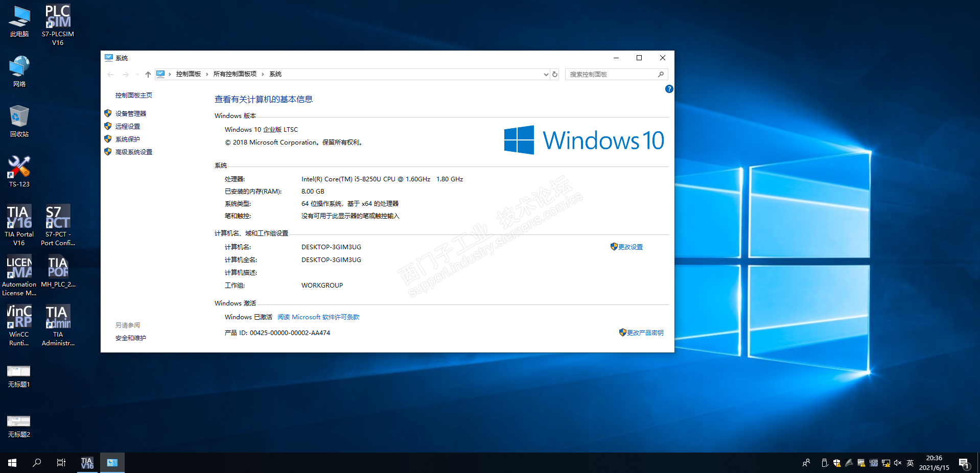Open 远程设置 from the sidebar

coord(128,126)
